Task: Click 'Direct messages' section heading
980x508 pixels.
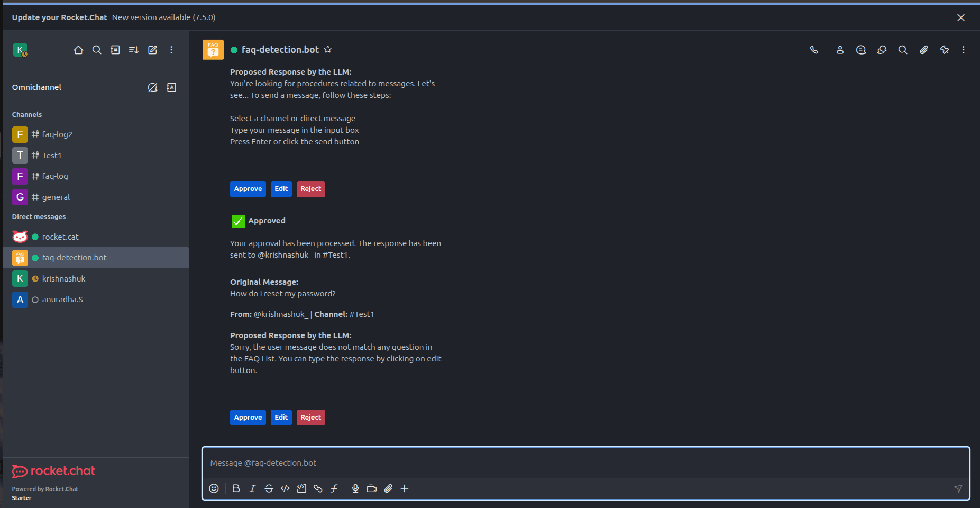Action: coord(39,217)
